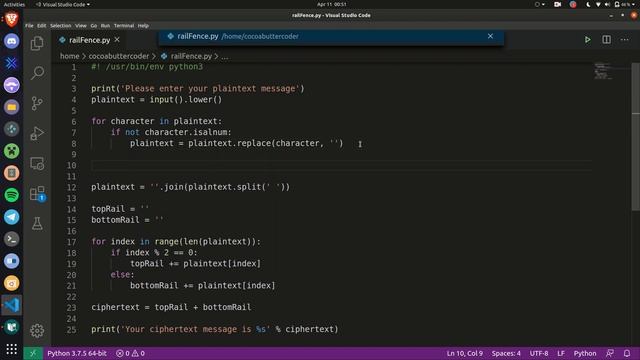Viewport: 640px width, 360px height.
Task: Click the cocoabuttercoder breadcrumb segment
Action: click(x=119, y=56)
